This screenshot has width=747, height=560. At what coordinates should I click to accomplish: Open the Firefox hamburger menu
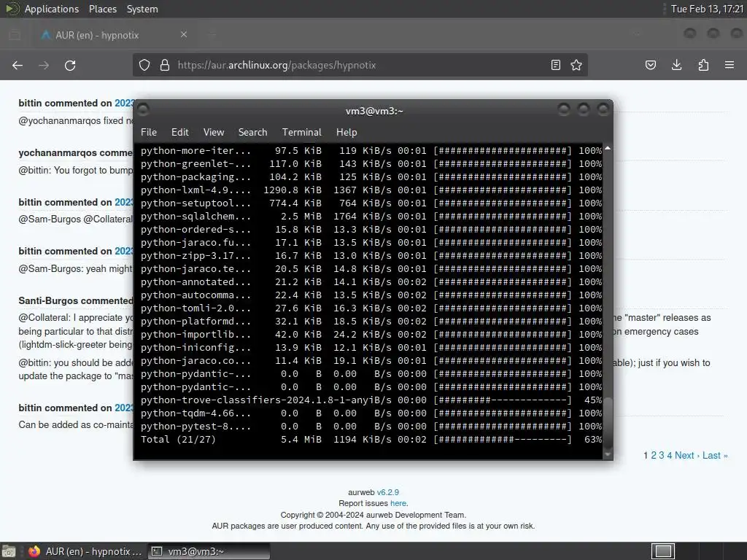[x=729, y=65]
